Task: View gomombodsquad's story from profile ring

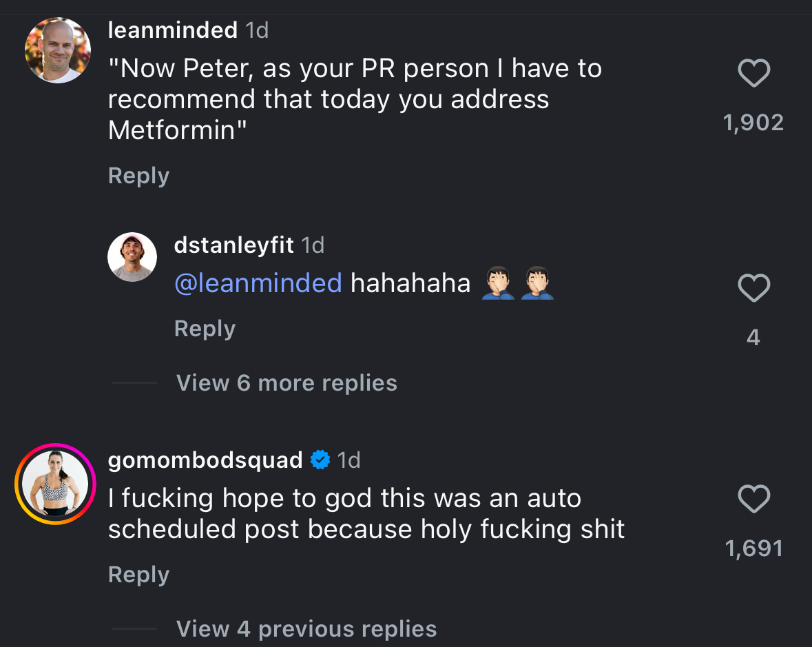Action: pos(55,484)
